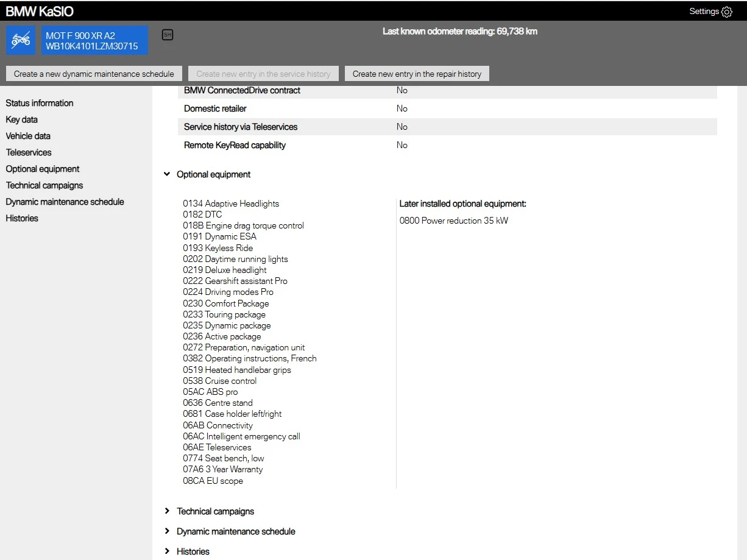Viewport: 747px width, 560px height.
Task: Select '0193 Keyless Ride' entry
Action: pyautogui.click(x=218, y=248)
